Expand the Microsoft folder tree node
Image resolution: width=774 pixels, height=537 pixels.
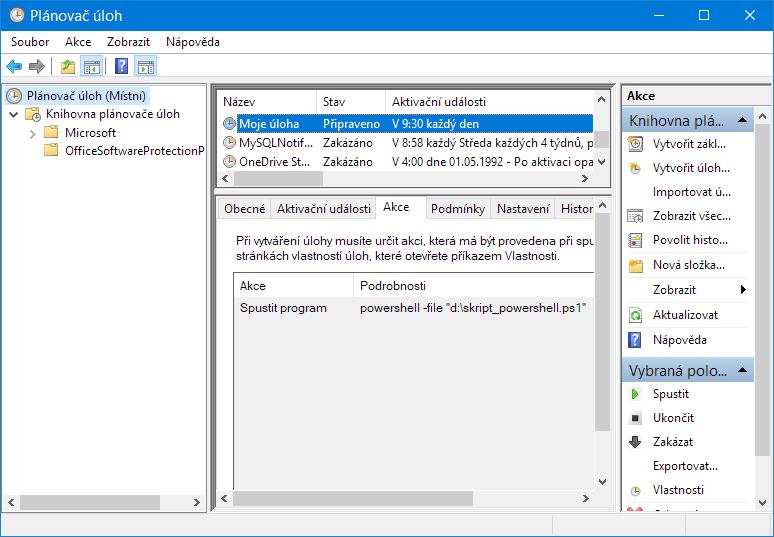(x=33, y=134)
